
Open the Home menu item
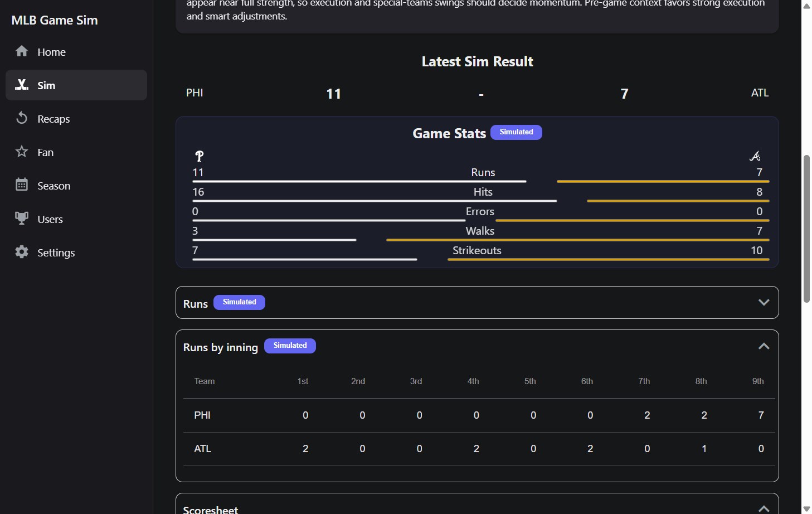[x=76, y=52]
